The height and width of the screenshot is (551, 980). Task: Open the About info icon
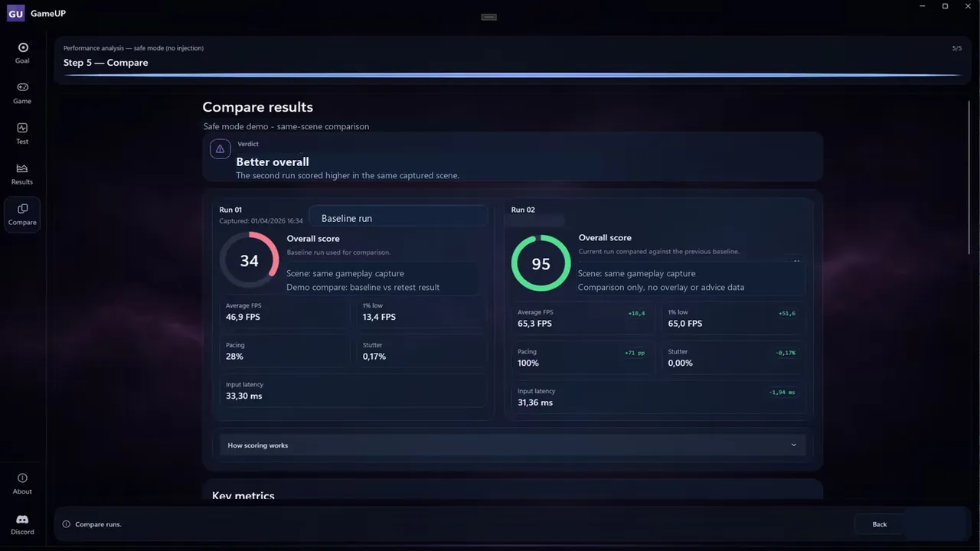(22, 478)
